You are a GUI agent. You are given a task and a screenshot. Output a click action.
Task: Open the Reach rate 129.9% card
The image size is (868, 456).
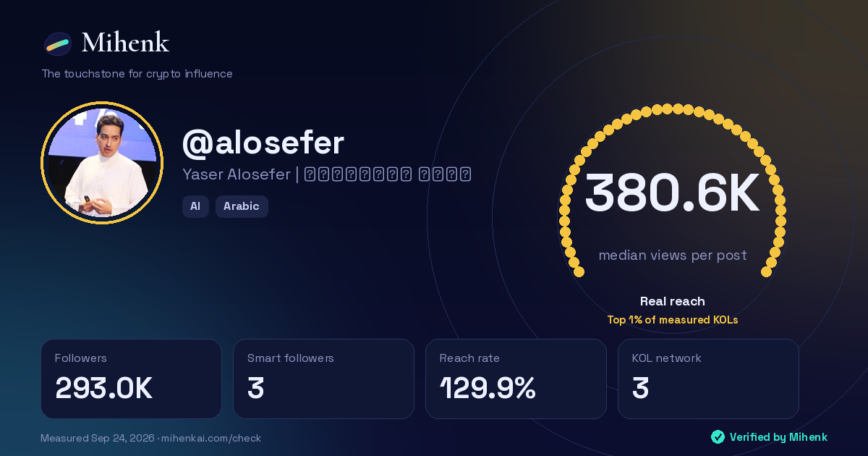tap(516, 379)
